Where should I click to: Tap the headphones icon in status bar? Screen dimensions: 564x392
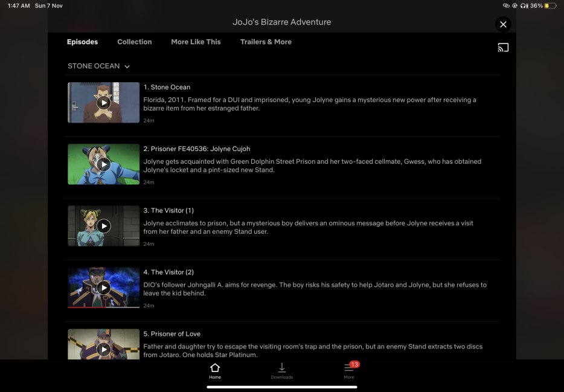(524, 6)
